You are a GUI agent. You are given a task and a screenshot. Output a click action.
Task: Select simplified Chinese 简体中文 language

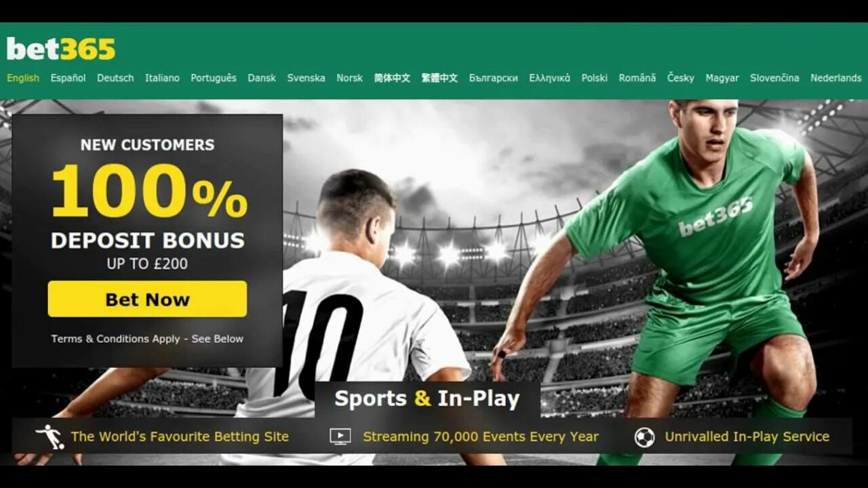[x=392, y=78]
